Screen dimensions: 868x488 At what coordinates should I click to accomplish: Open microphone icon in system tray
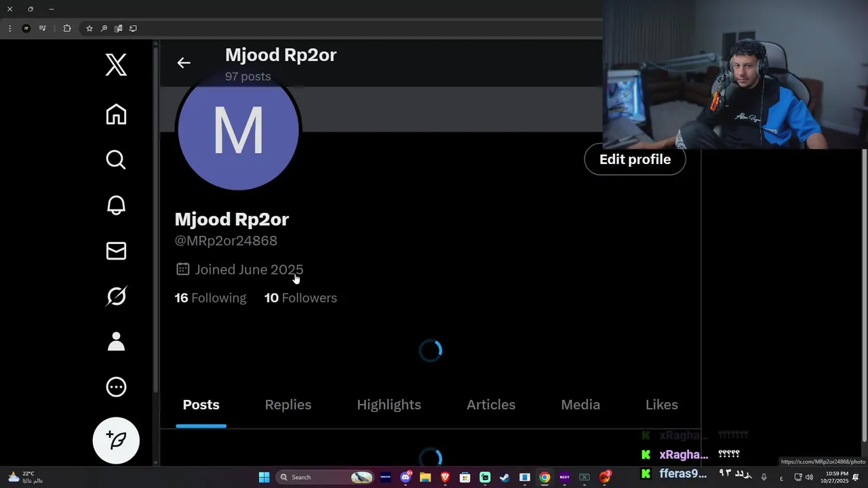click(764, 477)
